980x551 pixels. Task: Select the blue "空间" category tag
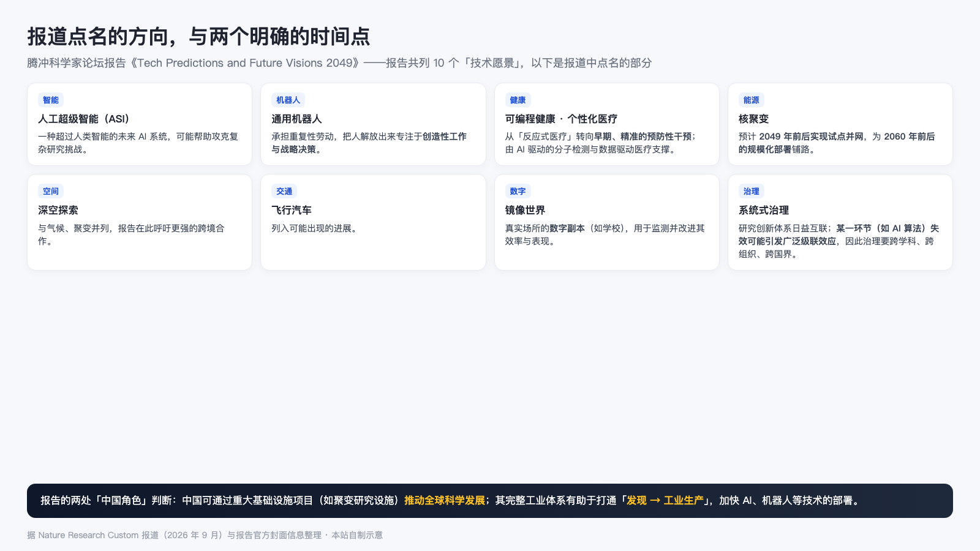coord(51,191)
